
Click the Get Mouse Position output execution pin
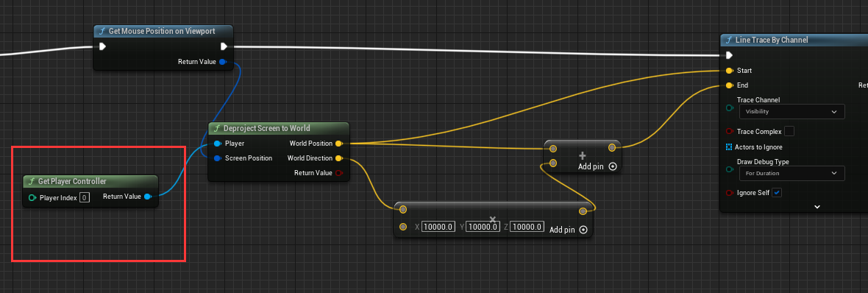coord(224,46)
